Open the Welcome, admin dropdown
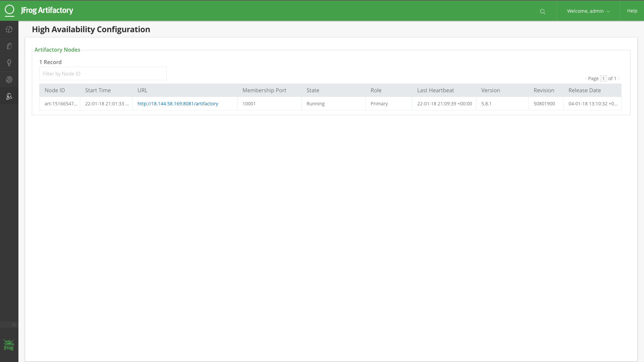 (588, 11)
